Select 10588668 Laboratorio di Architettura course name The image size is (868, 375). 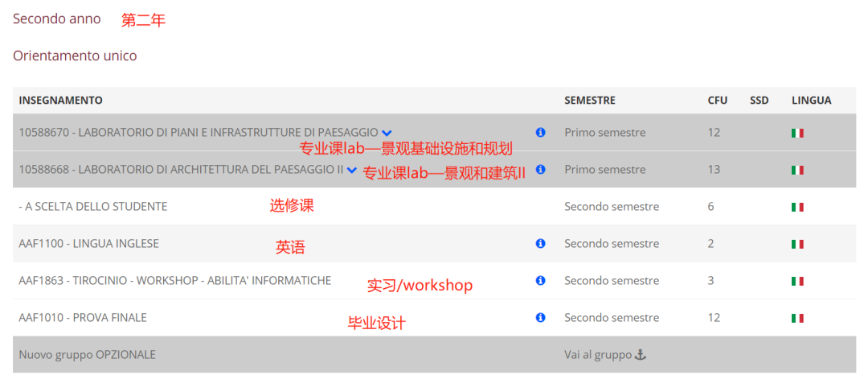coord(181,170)
